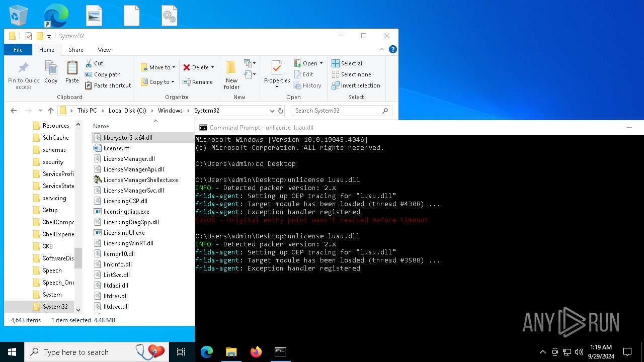
Task: Open File Explorer from taskbar
Action: click(231, 352)
